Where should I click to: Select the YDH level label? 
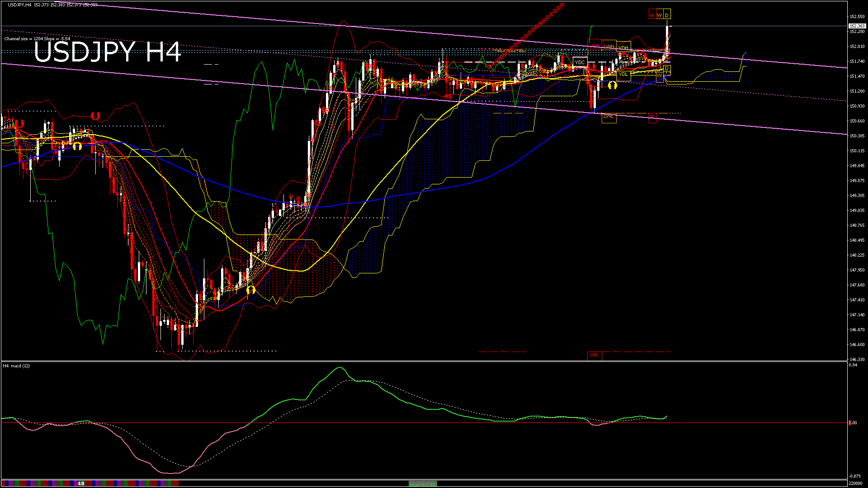pos(624,48)
